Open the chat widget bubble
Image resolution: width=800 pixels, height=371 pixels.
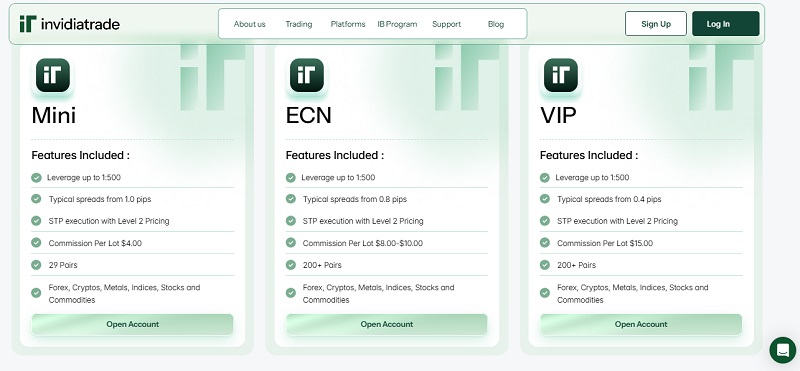[783, 350]
